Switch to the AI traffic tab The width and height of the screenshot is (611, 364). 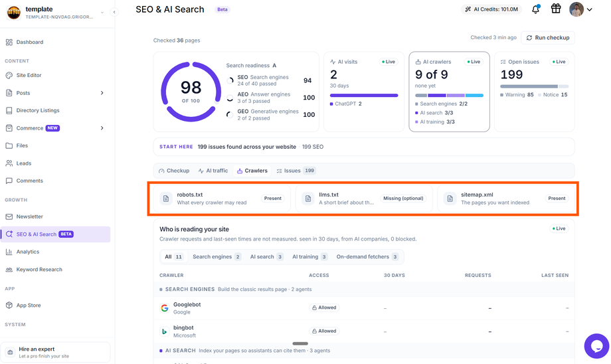pos(213,171)
